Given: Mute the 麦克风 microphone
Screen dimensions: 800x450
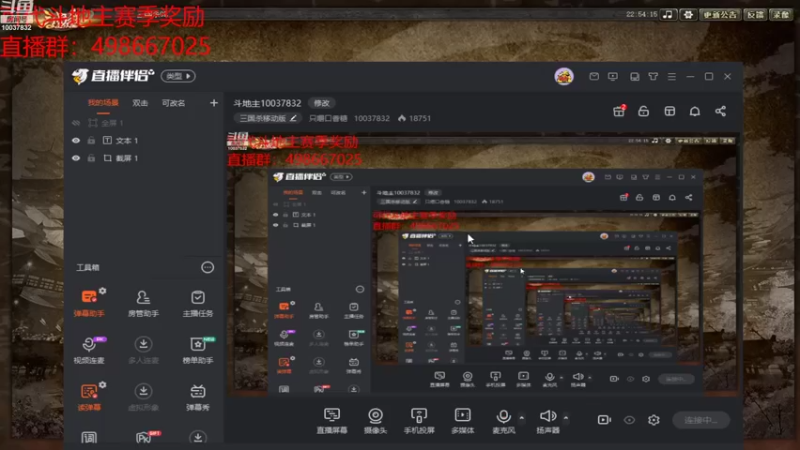Looking at the screenshot, I should (x=504, y=420).
